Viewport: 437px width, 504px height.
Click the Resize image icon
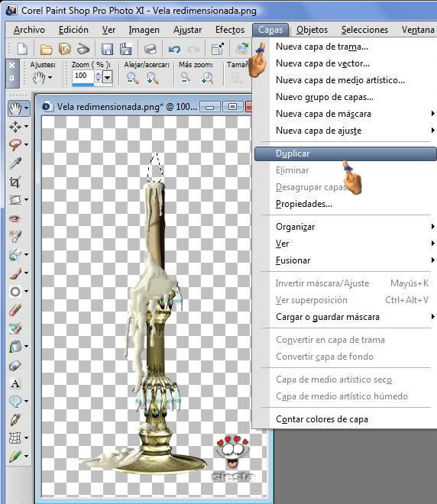click(218, 49)
